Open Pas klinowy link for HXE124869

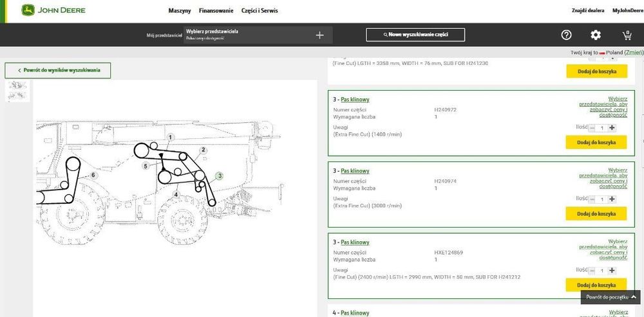355,242
